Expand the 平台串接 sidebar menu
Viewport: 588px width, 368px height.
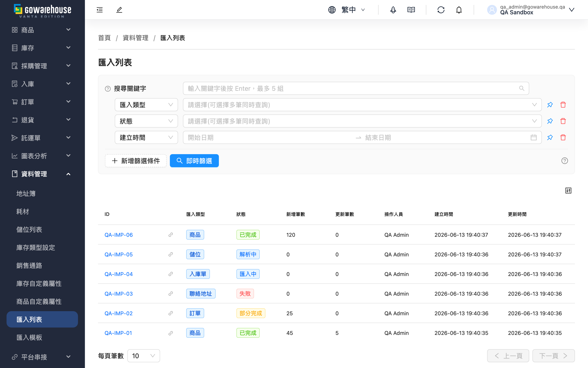(42, 357)
